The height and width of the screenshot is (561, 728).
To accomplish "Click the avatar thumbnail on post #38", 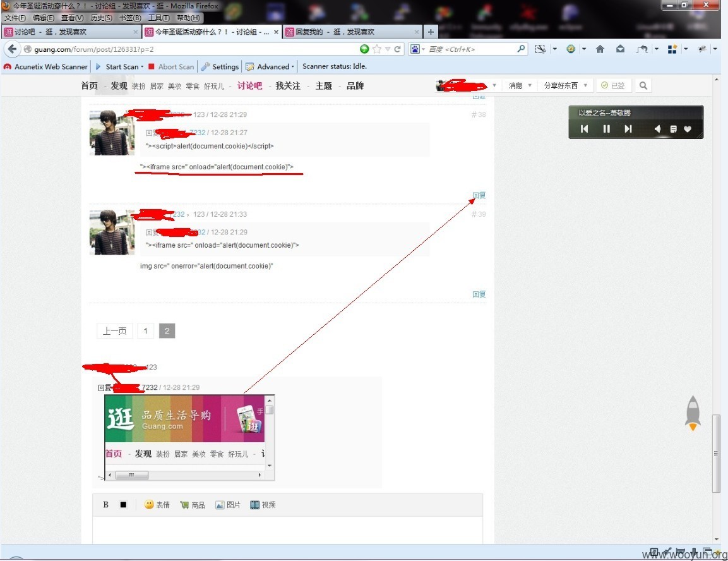I will pos(112,133).
